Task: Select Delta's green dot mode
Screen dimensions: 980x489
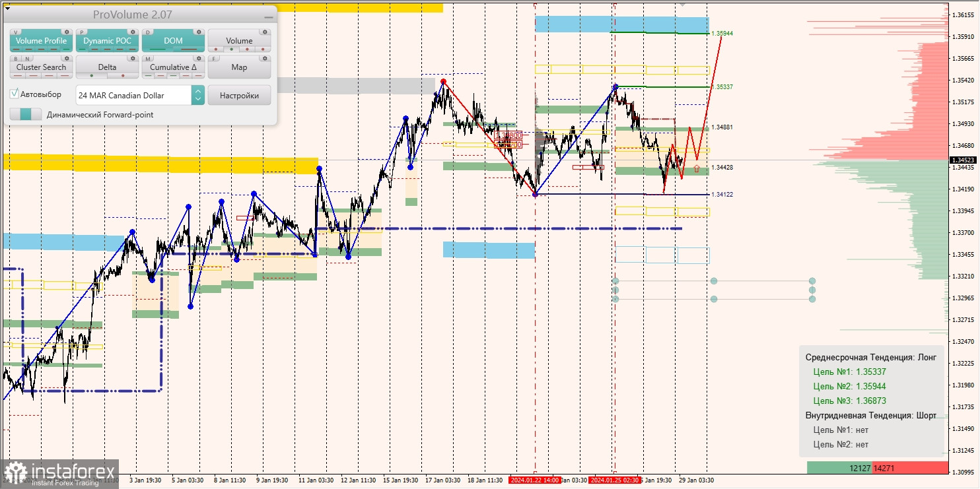Action: coord(91,75)
